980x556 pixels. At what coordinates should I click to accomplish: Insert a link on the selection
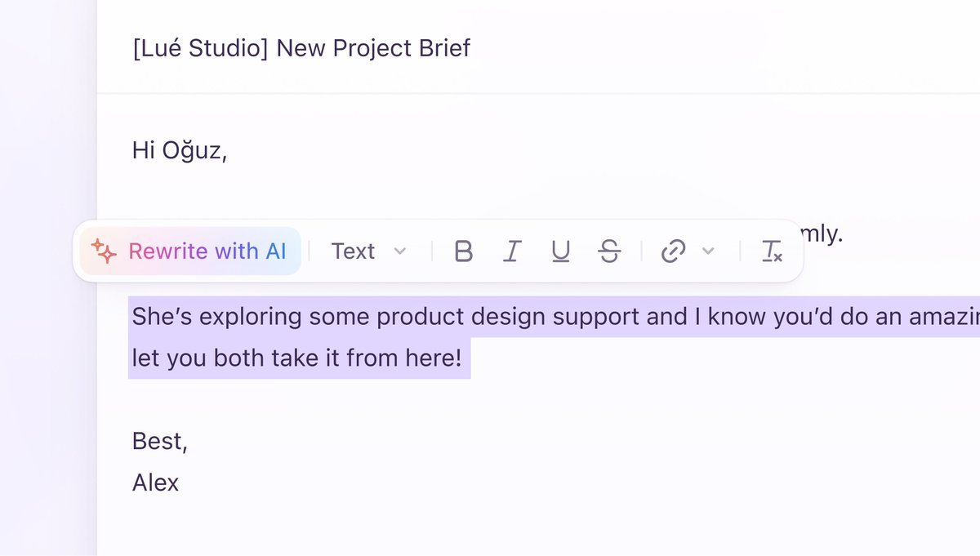(x=672, y=251)
